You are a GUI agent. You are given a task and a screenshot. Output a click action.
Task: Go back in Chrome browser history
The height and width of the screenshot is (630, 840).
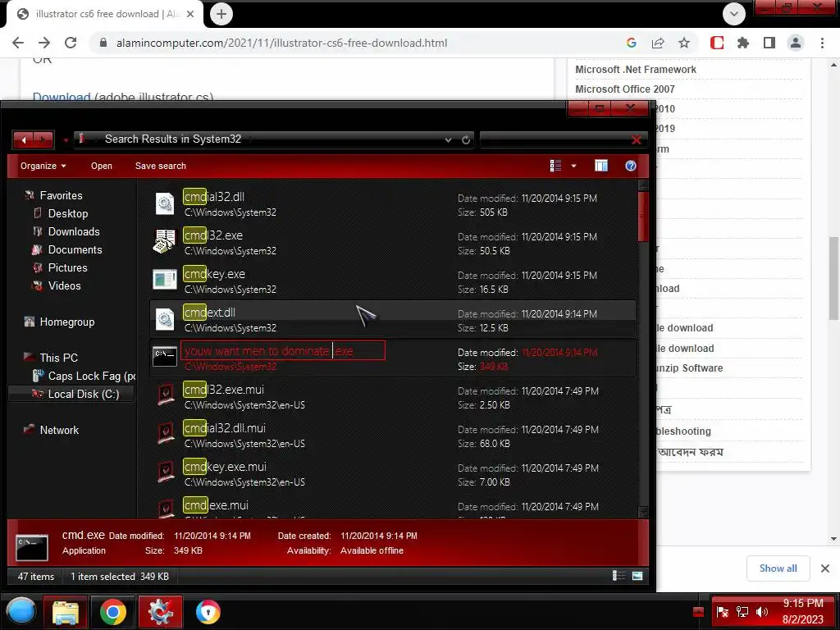[x=18, y=43]
